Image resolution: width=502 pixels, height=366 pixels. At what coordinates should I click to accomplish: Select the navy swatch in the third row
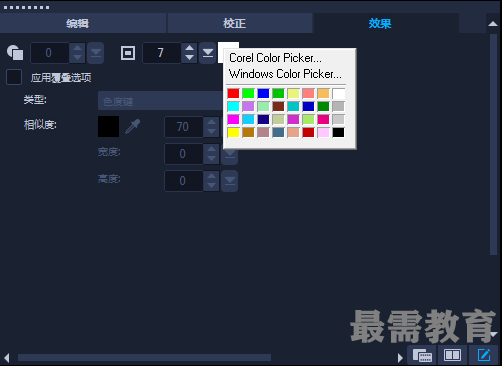(x=263, y=119)
